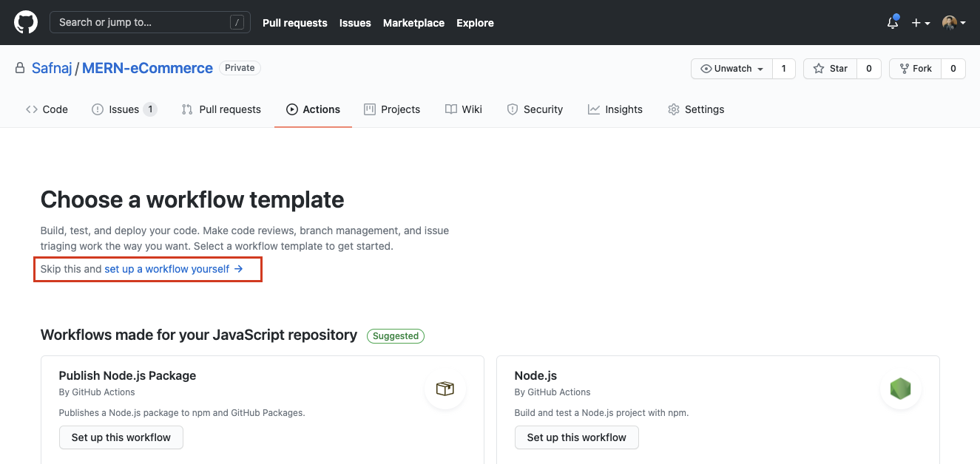The height and width of the screenshot is (464, 980).
Task: Switch to the Settings tab
Action: point(696,109)
